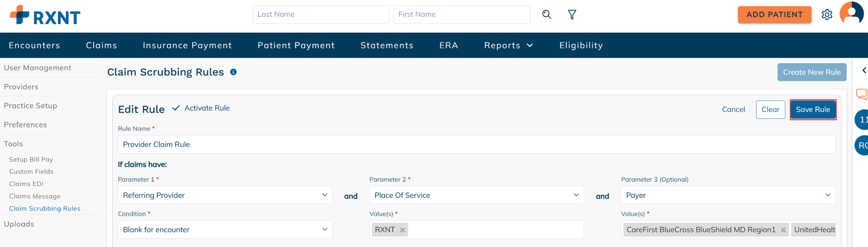Click the Rule Name text field
Image resolution: width=868 pixels, height=247 pixels.
tap(476, 144)
